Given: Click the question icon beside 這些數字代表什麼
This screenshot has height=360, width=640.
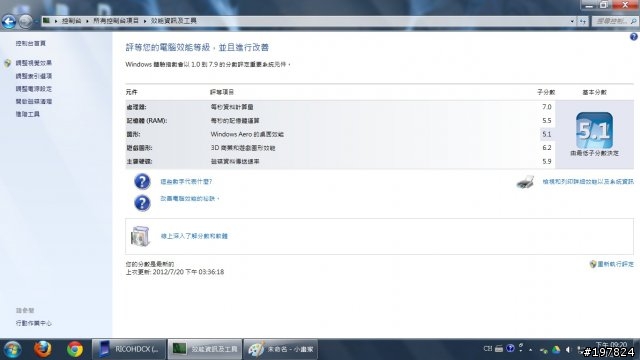Looking at the screenshot, I should 142,181.
